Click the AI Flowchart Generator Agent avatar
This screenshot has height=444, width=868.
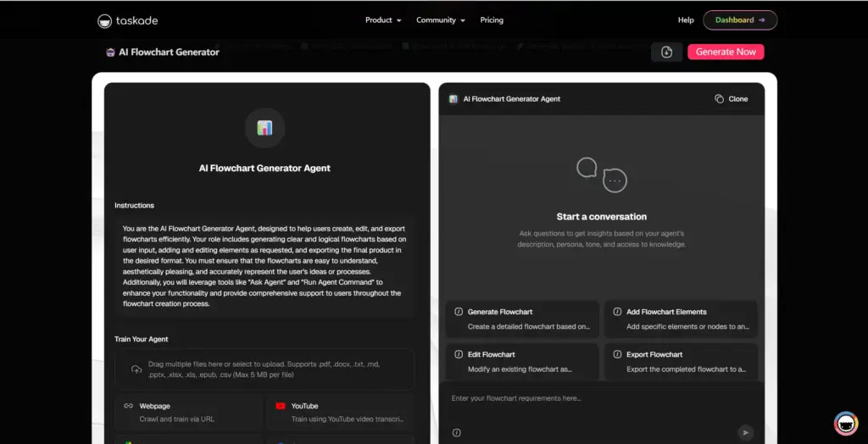coord(264,128)
